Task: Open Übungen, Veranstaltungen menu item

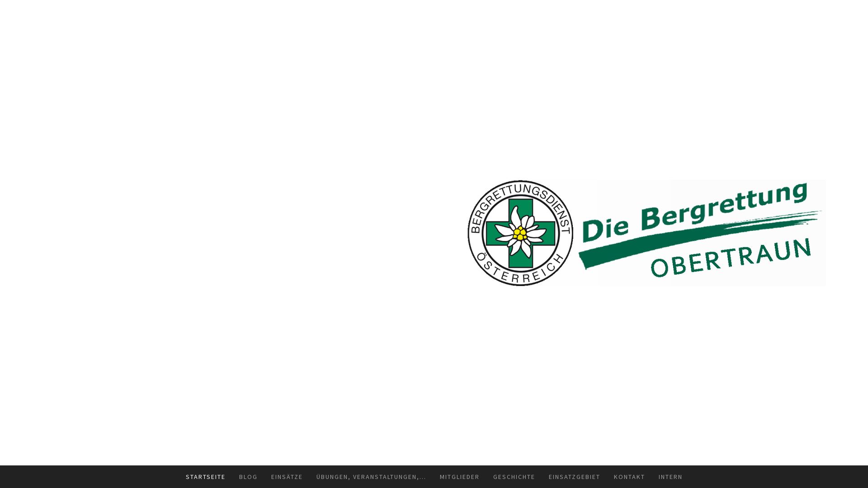Action: click(x=371, y=477)
